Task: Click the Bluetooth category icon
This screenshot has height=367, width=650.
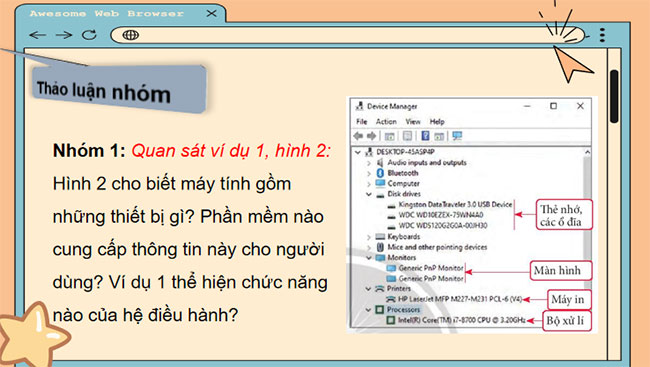Action: pos(380,173)
